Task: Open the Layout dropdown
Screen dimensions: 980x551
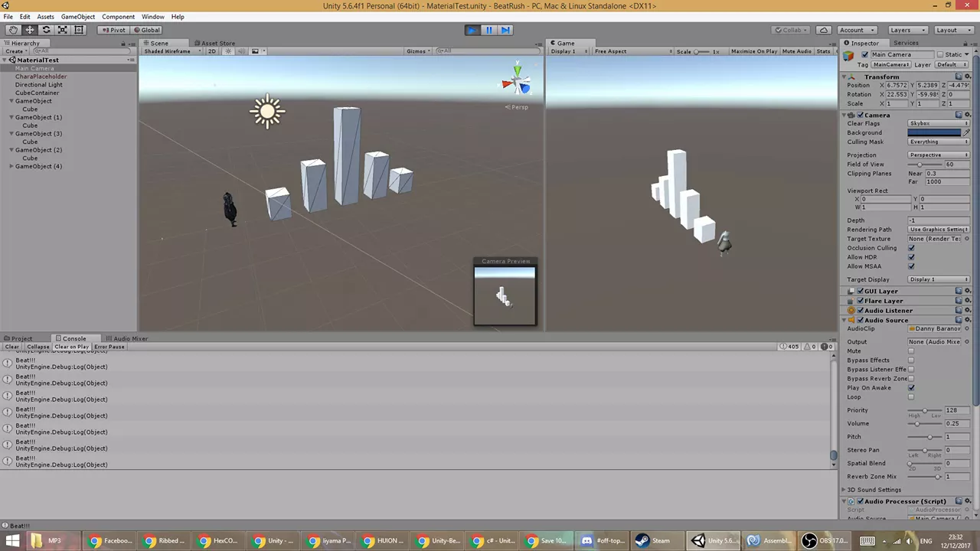Action: tap(953, 30)
